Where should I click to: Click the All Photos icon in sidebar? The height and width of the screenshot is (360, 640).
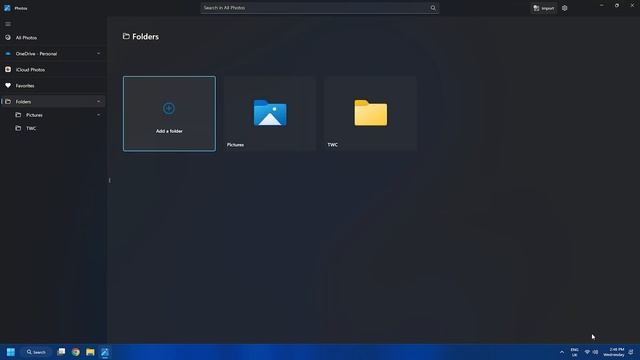tap(8, 38)
